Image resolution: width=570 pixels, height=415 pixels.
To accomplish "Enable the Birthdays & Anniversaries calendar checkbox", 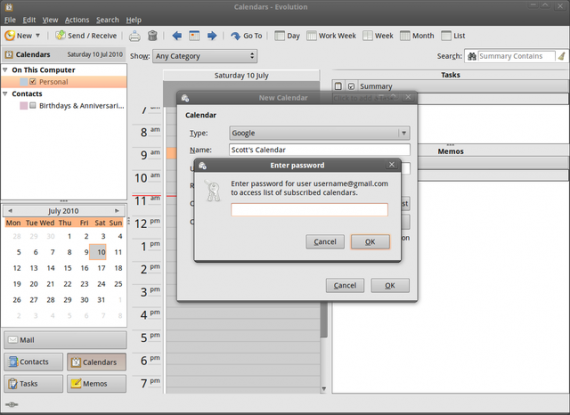I will point(33,105).
